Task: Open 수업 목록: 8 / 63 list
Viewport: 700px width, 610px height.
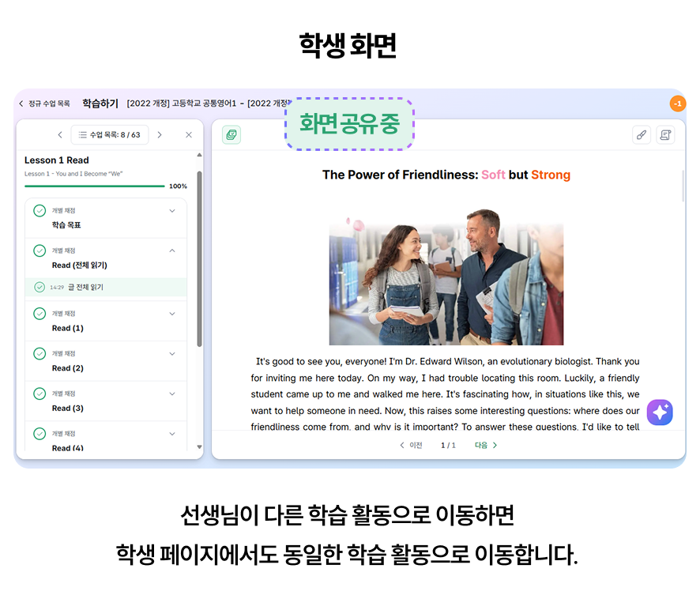Action: coord(110,135)
